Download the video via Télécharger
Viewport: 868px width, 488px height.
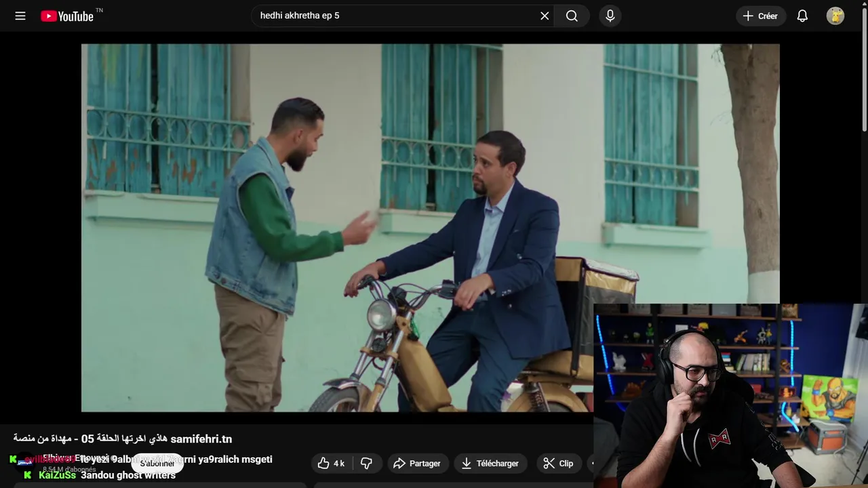coord(490,463)
